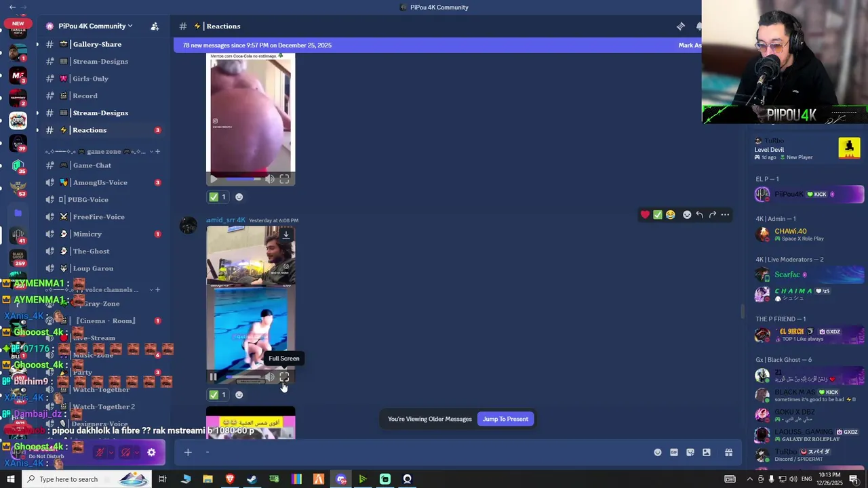Play the top Mentos Coca-Cola video
The height and width of the screenshot is (488, 868).
point(214,179)
